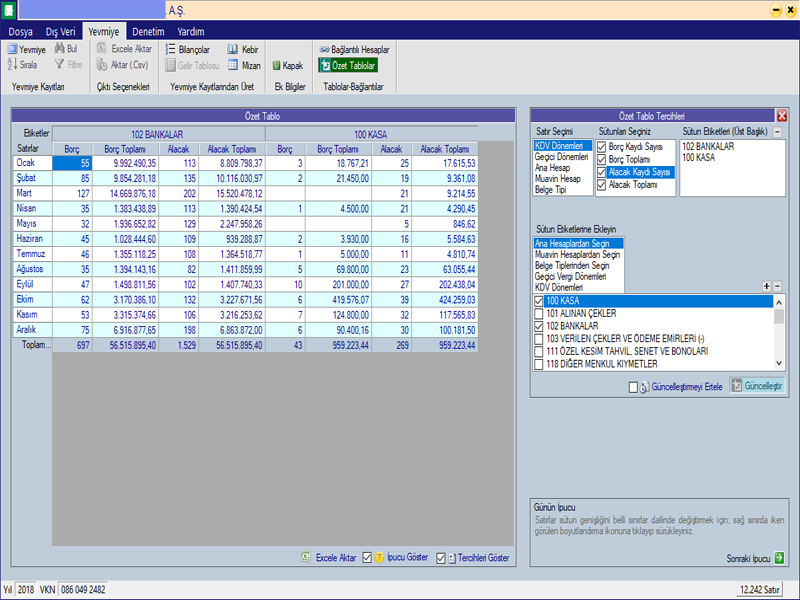This screenshot has width=800, height=600.
Task: Check 118 DİĞER MENKUL KIYMETLER
Action: tap(538, 364)
